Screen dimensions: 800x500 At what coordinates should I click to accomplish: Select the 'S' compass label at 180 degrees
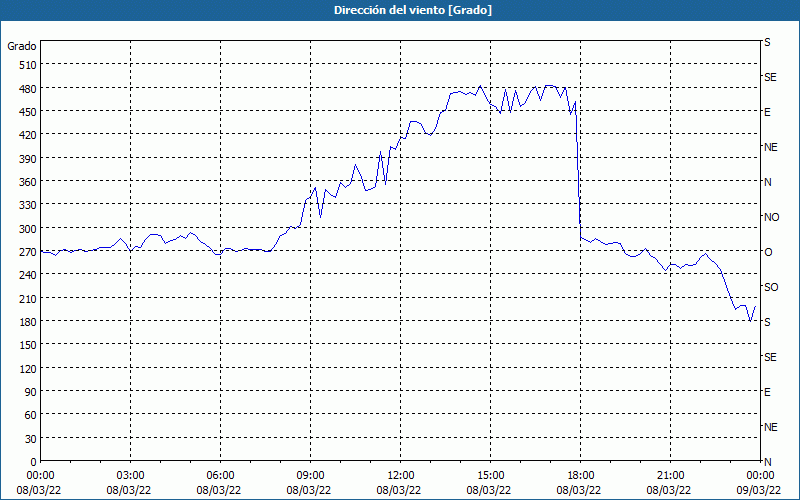click(767, 322)
